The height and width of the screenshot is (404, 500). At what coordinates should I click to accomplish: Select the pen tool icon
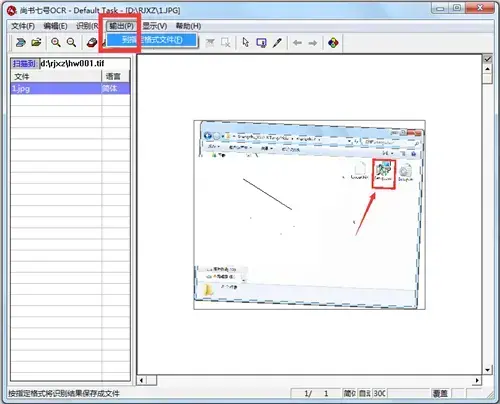click(277, 43)
